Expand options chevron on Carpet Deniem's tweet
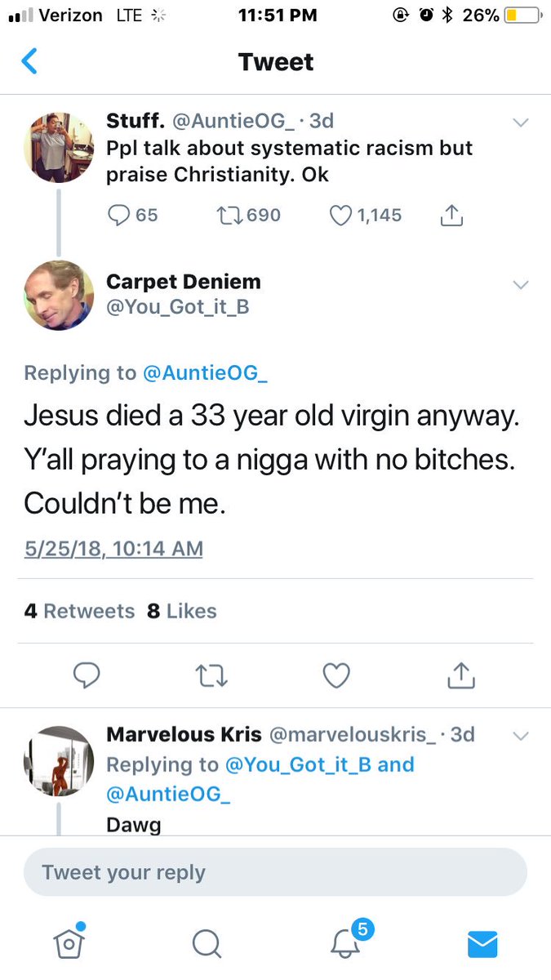 click(x=520, y=285)
